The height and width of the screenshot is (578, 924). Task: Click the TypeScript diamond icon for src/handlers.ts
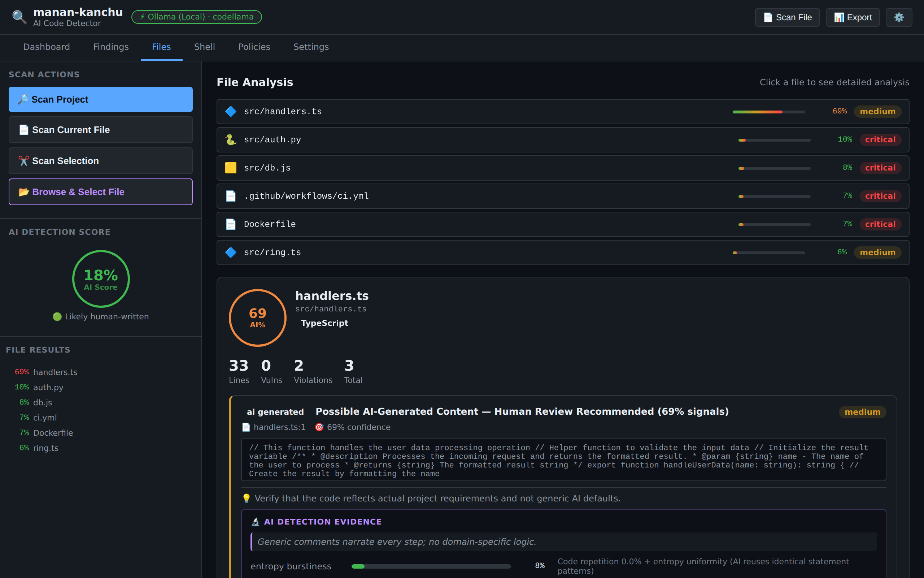click(231, 112)
